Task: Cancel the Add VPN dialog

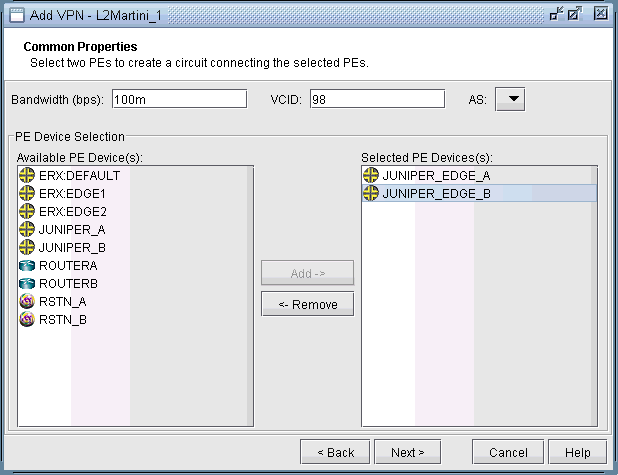Action: click(508, 452)
